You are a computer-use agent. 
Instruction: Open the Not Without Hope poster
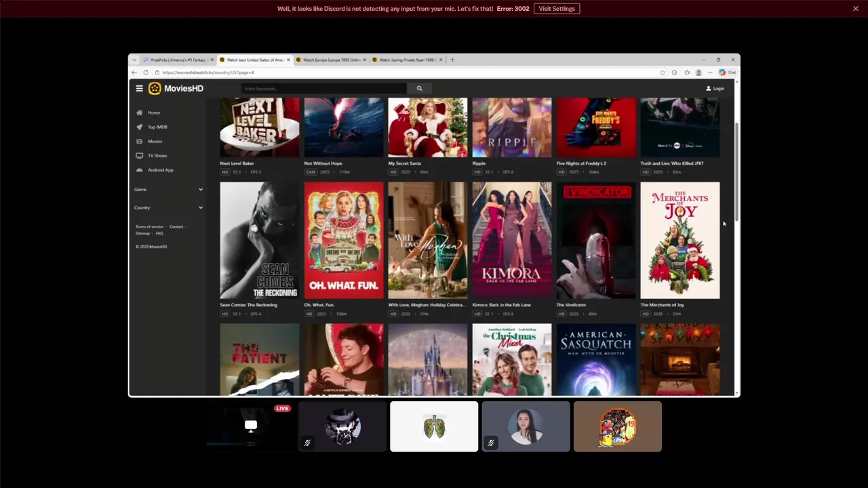[343, 127]
